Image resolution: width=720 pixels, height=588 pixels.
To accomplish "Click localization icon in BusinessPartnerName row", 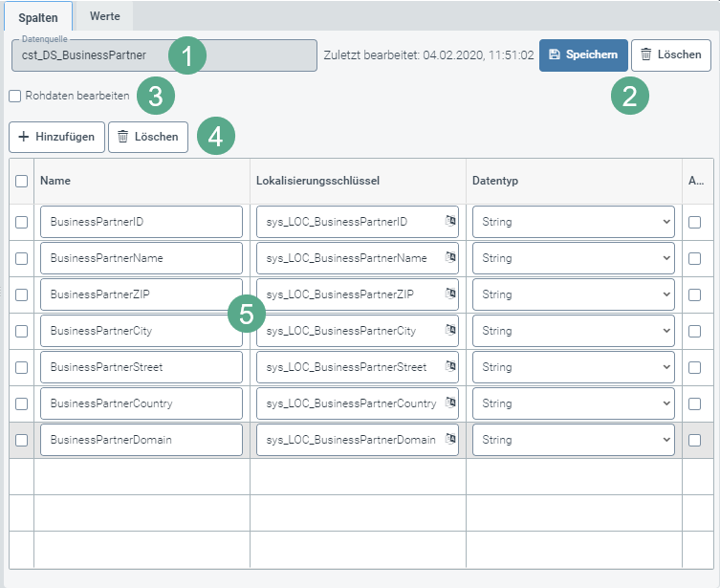I will coord(450,257).
